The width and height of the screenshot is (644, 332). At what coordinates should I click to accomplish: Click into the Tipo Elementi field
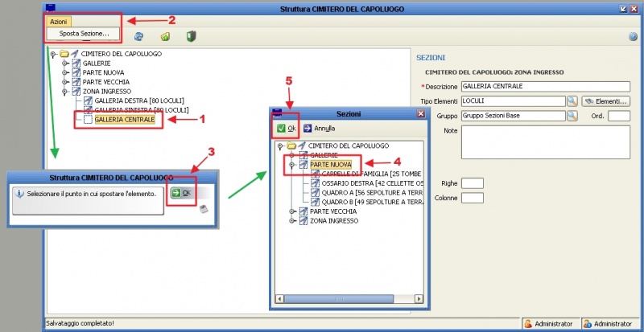click(514, 100)
